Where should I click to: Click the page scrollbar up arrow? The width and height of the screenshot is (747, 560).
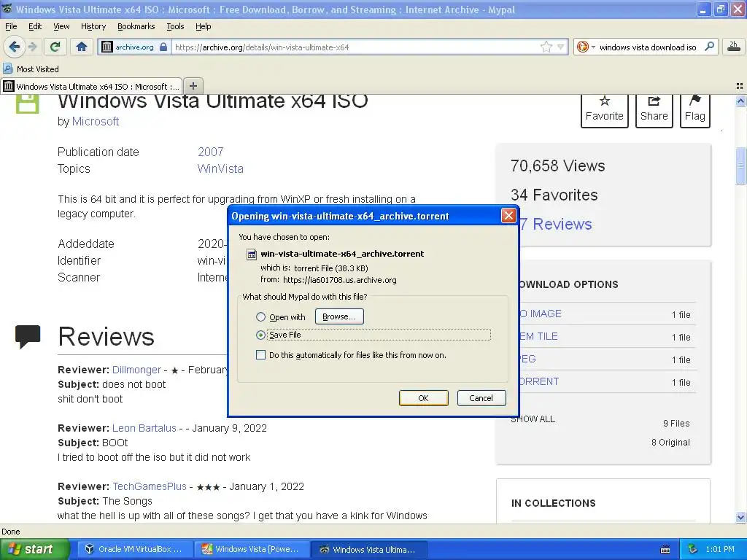tap(740, 101)
